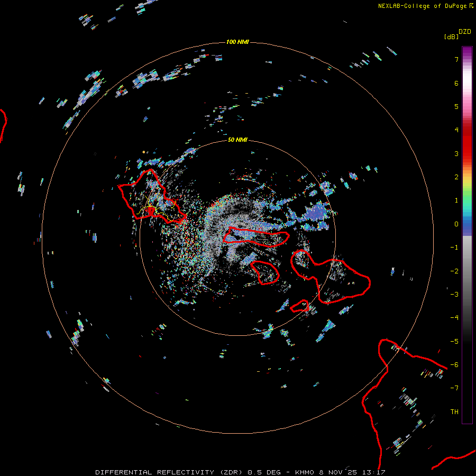This screenshot has height=476, width=476.
Task: Click the 7 tick label on color scale
Action: [x=456, y=59]
